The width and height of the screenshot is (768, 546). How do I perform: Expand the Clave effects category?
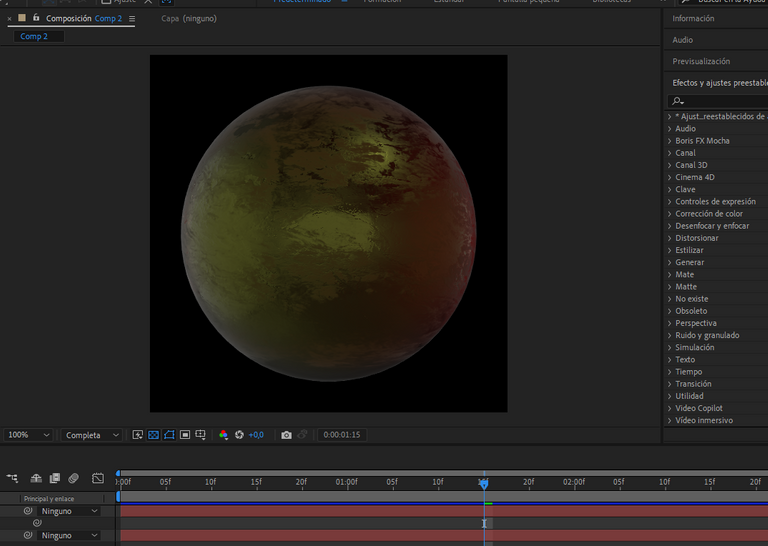(x=670, y=190)
